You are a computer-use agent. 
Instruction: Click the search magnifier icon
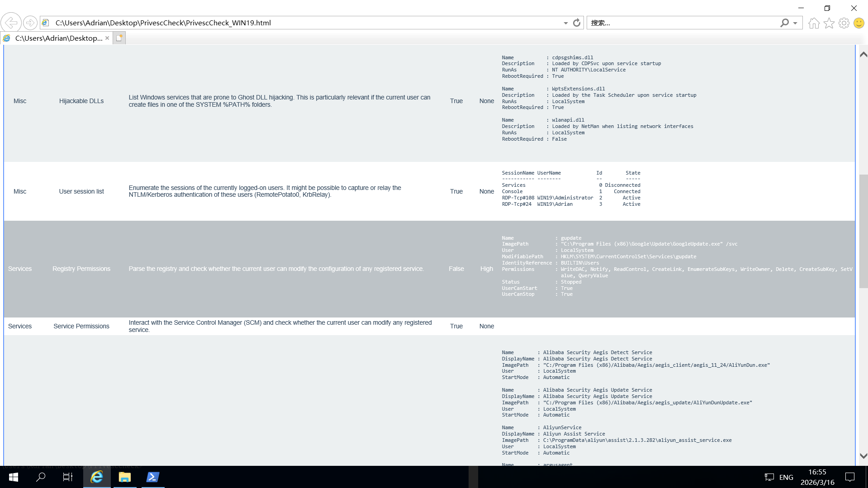coord(784,23)
